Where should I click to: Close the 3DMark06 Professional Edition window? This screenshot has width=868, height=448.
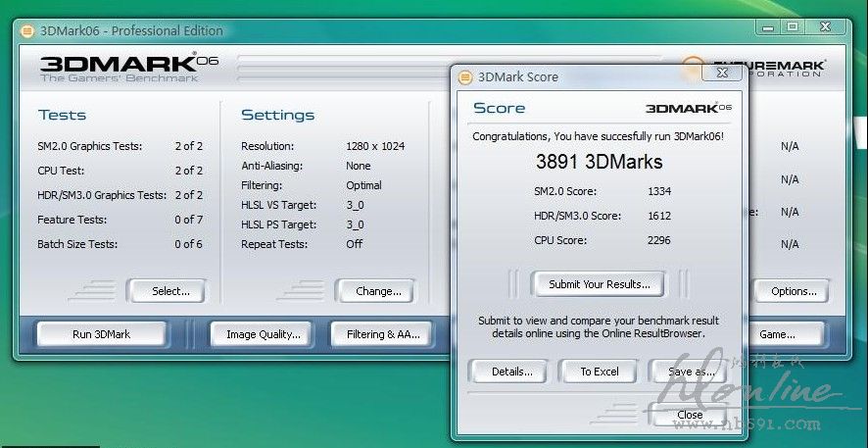(825, 27)
